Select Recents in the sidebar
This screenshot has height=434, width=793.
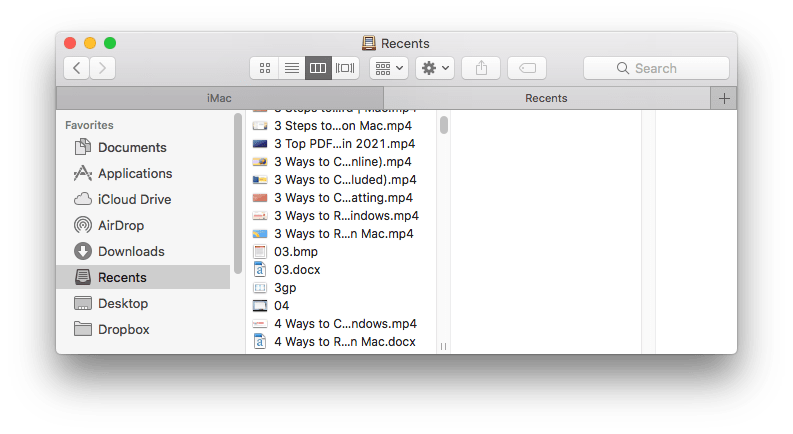tap(143, 277)
